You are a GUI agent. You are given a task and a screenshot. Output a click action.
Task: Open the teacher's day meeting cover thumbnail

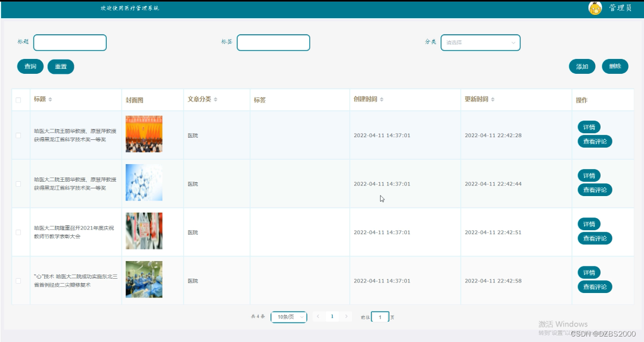coord(144,231)
